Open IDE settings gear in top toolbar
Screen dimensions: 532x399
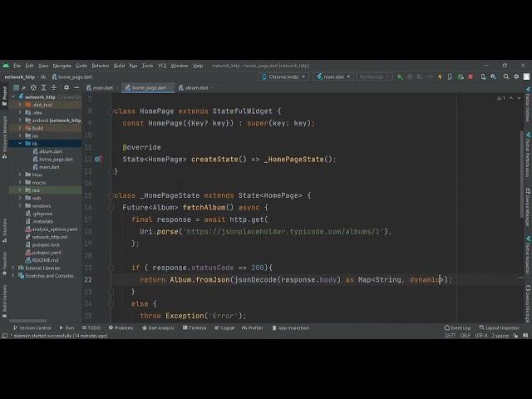pos(516,77)
